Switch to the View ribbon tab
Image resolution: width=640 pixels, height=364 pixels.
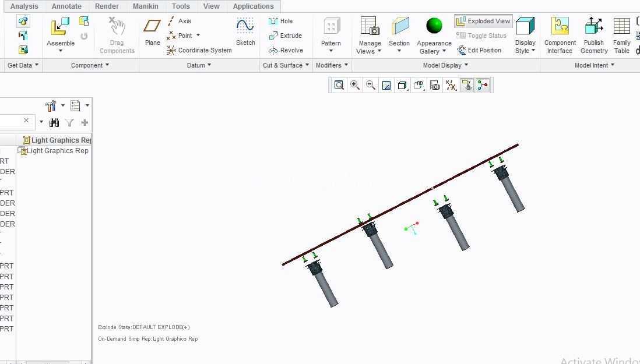212,6
